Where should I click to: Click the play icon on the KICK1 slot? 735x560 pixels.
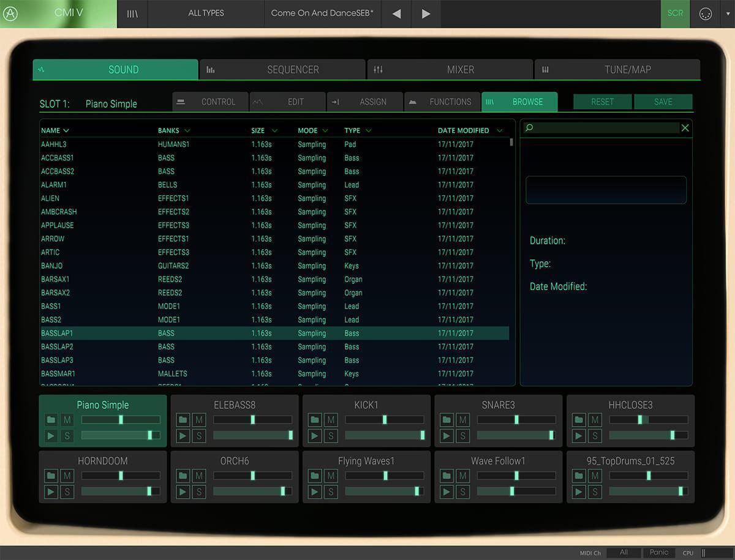(315, 436)
